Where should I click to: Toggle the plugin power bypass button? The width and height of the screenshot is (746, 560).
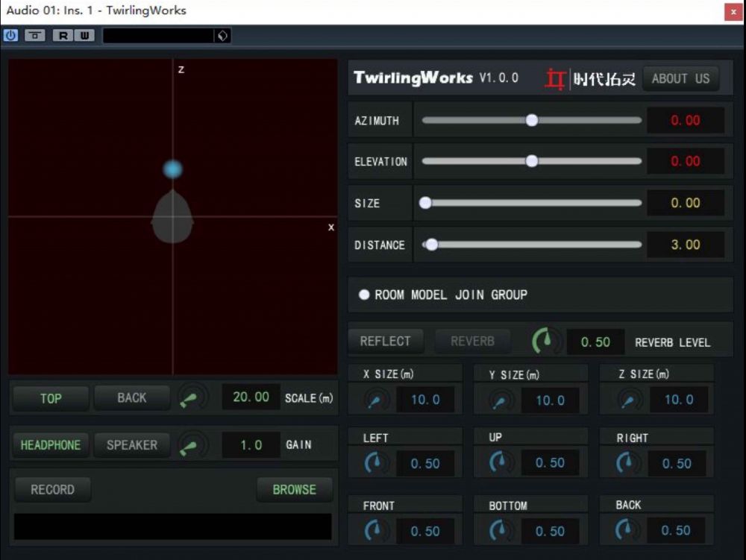click(11, 35)
